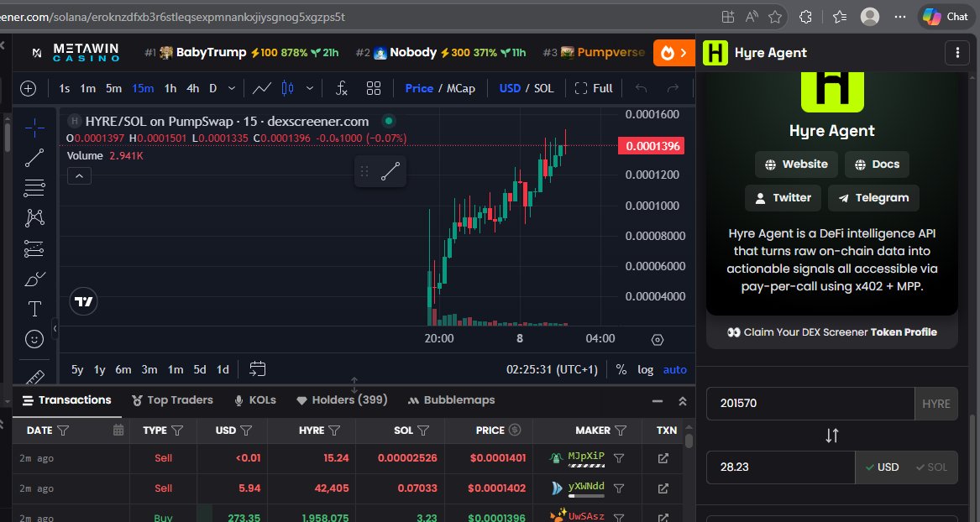Toggle percent scale on chart
Screen dimensions: 980x522
point(621,369)
